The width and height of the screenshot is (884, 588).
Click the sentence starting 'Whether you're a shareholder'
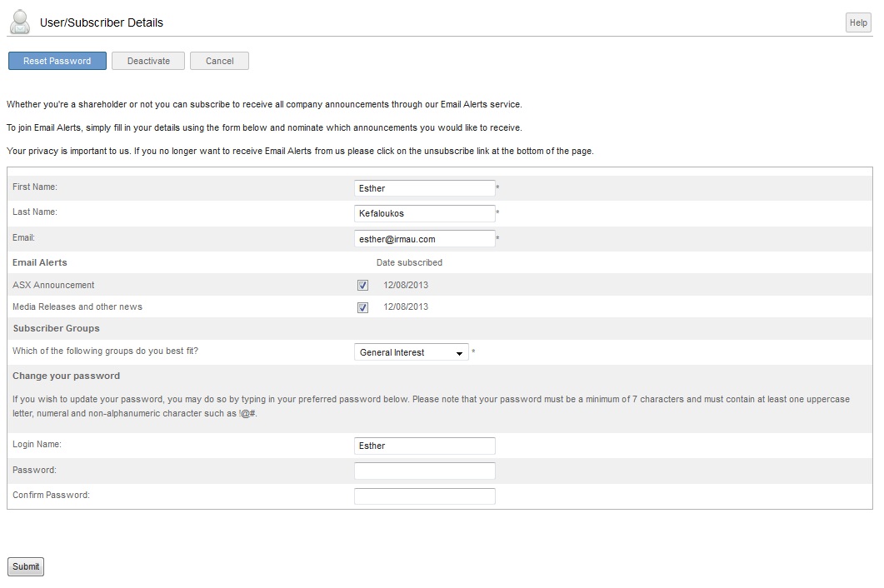(264, 104)
